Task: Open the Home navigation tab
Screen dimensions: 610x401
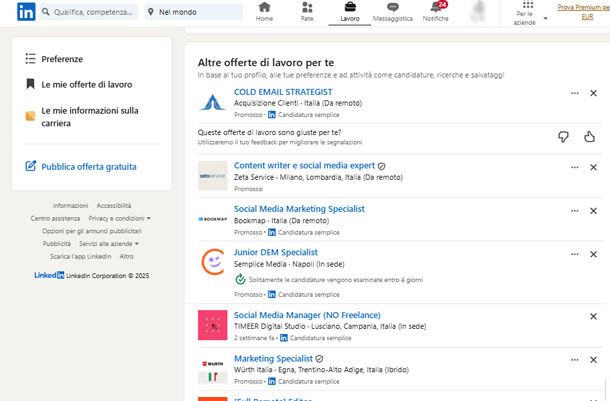Action: (x=264, y=12)
